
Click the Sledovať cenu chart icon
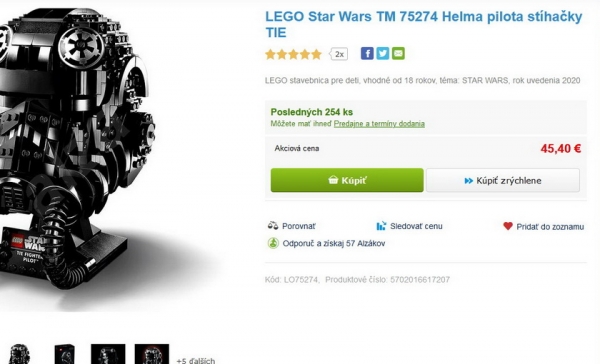(381, 226)
